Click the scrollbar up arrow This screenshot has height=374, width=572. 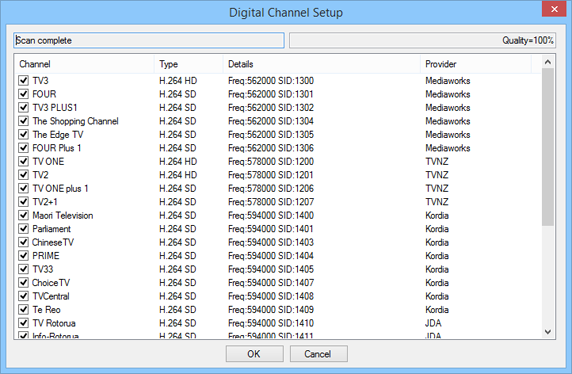(548, 62)
